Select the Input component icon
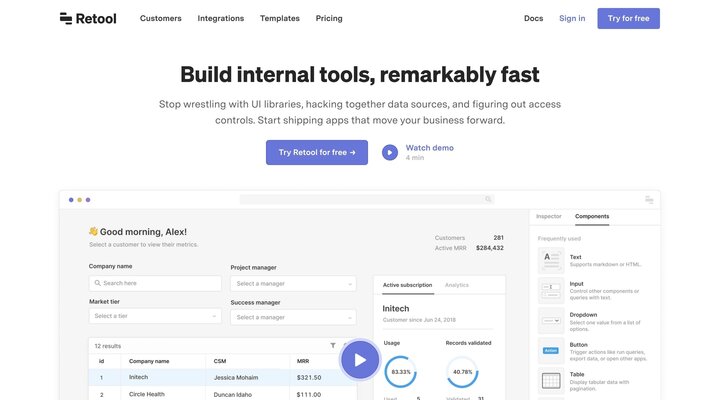Screen dimensions: 720x400 coord(550,291)
